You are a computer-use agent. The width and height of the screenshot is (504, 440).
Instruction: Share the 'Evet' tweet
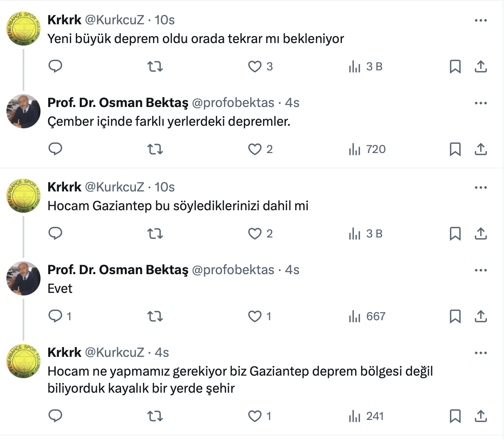point(481,316)
